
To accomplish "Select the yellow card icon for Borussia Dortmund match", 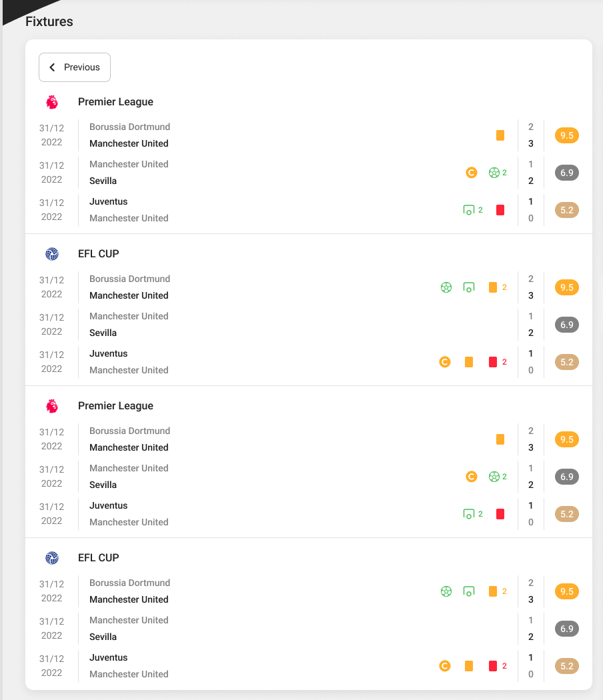I will pos(500,135).
